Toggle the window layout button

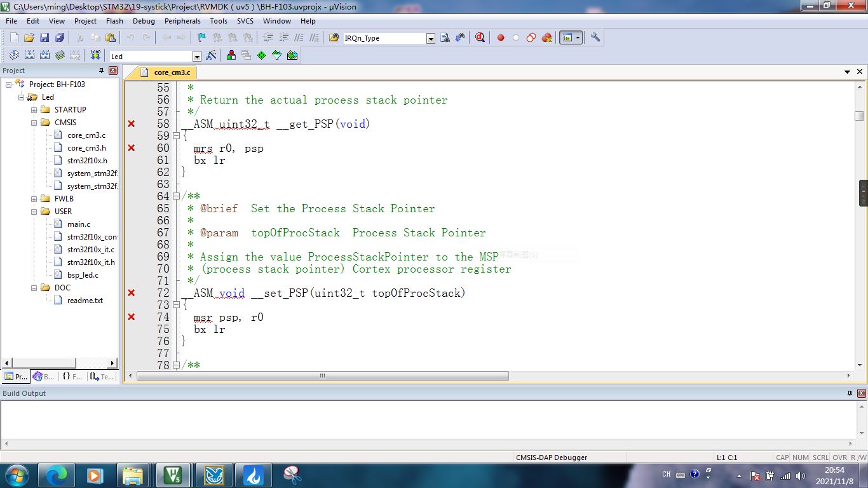click(x=567, y=37)
